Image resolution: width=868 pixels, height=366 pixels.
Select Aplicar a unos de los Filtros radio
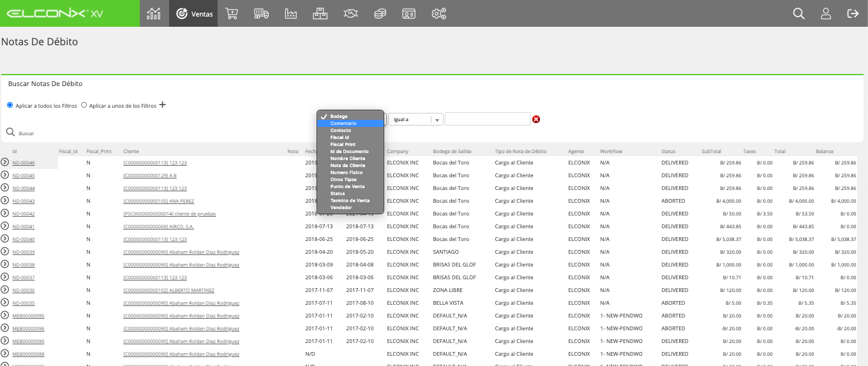coord(84,105)
